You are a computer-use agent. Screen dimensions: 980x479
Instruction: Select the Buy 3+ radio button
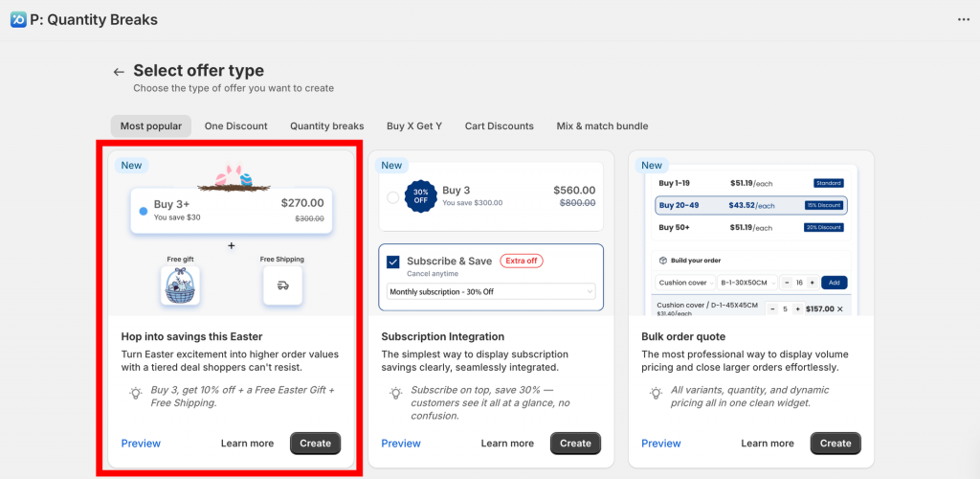coord(144,210)
